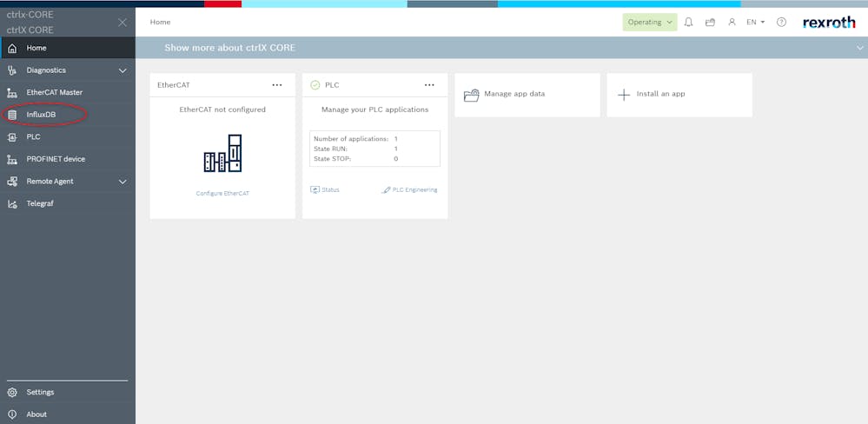Click the Diagnostics stethoscope icon

pyautogui.click(x=12, y=70)
